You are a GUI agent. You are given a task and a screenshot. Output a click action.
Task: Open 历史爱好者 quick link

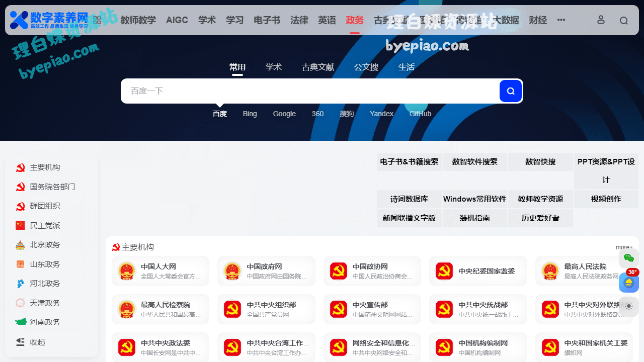(540, 218)
